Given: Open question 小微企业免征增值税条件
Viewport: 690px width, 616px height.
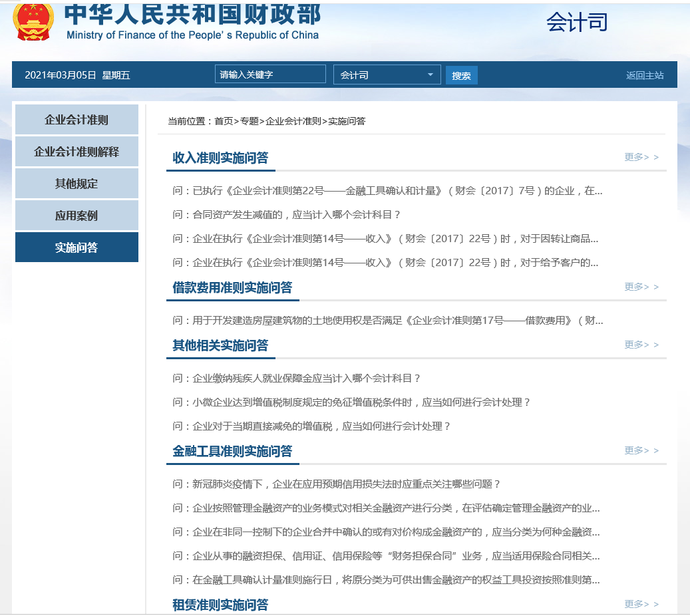Looking at the screenshot, I should (x=351, y=402).
